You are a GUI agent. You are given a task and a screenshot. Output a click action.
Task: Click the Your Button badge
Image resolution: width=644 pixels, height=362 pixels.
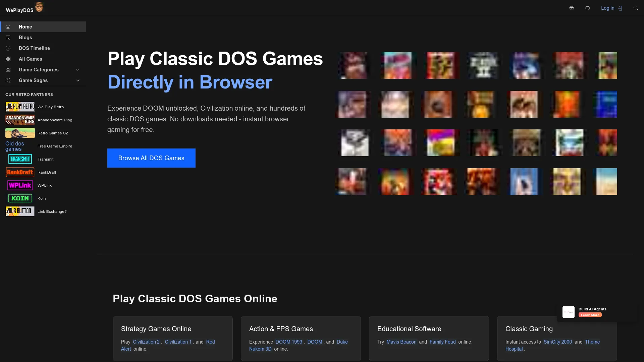tap(20, 211)
